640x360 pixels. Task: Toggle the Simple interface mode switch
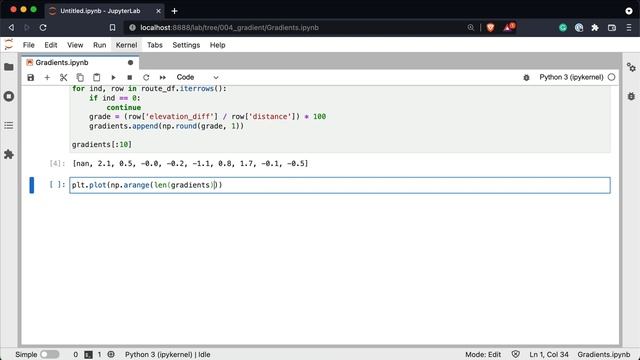pyautogui.click(x=49, y=354)
